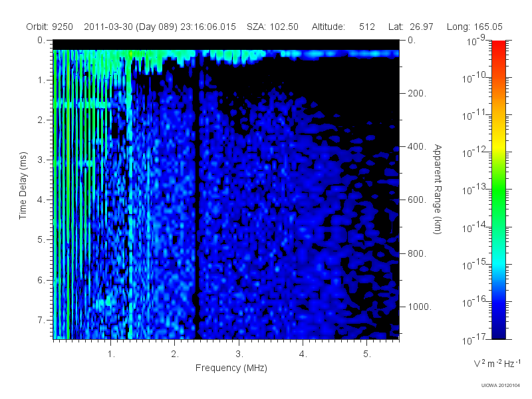The height and width of the screenshot is (399, 532).
Task: Click the 'Long: 165.05' header text
Action: click(474, 27)
